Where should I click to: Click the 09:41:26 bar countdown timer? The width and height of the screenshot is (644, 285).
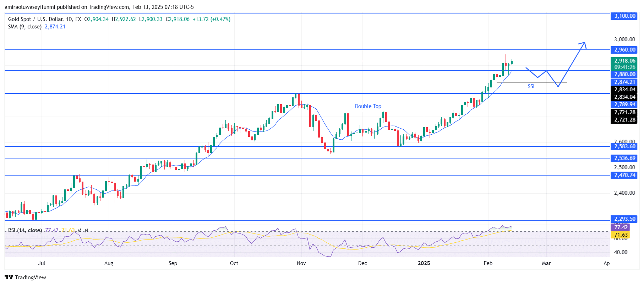pyautogui.click(x=624, y=67)
